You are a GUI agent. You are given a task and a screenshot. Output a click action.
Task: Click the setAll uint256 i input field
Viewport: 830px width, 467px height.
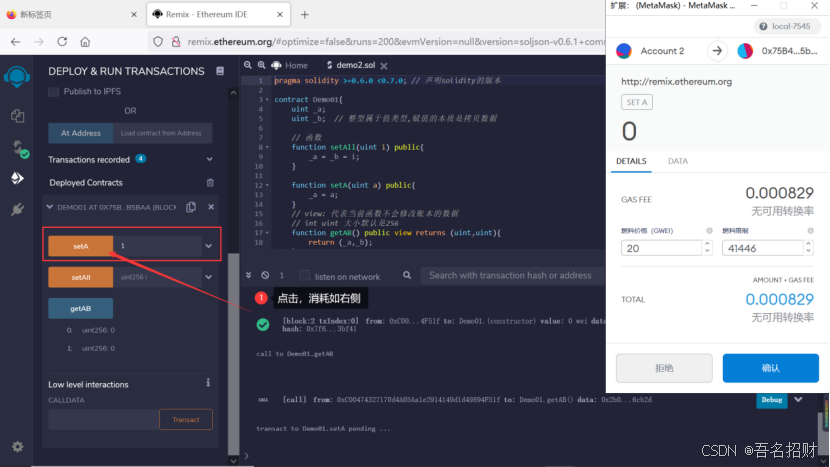pos(157,277)
